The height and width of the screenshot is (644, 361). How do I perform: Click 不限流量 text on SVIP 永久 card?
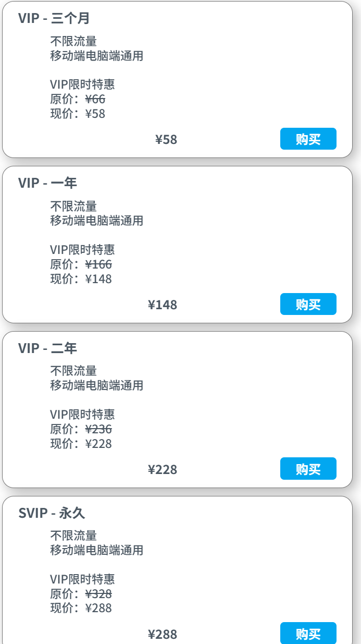coord(72,536)
